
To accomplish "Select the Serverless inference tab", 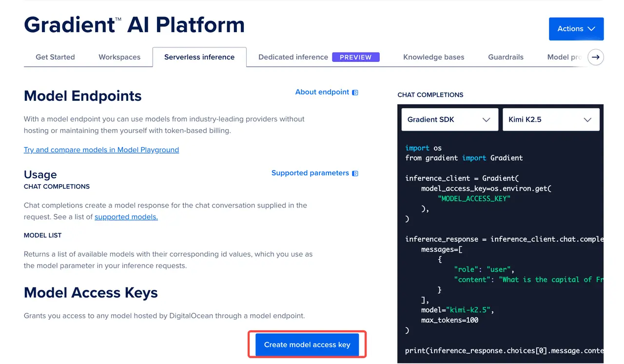I will click(x=199, y=57).
